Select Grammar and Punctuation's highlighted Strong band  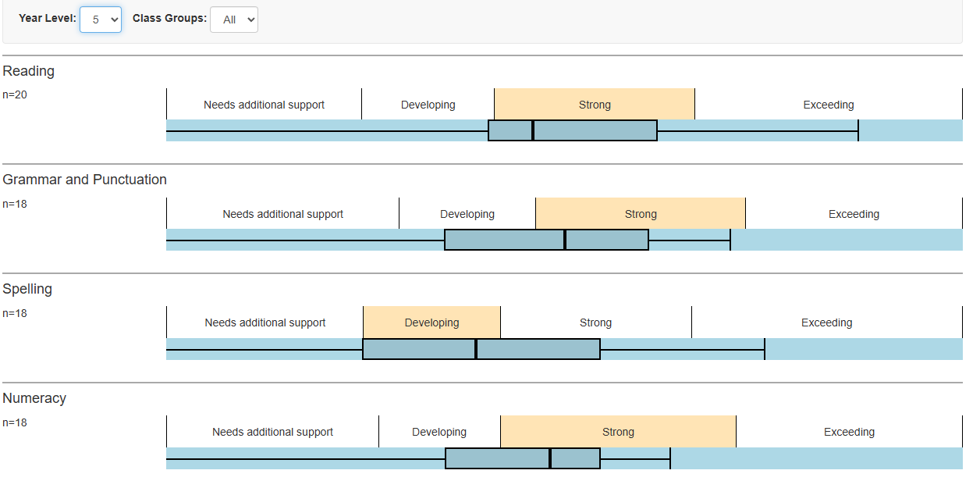click(641, 214)
